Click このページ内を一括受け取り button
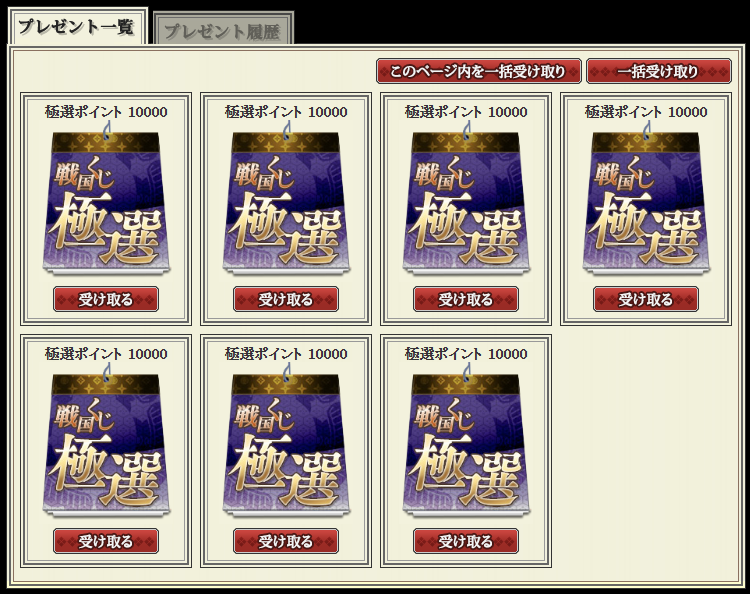The height and width of the screenshot is (594, 750). pyautogui.click(x=479, y=71)
